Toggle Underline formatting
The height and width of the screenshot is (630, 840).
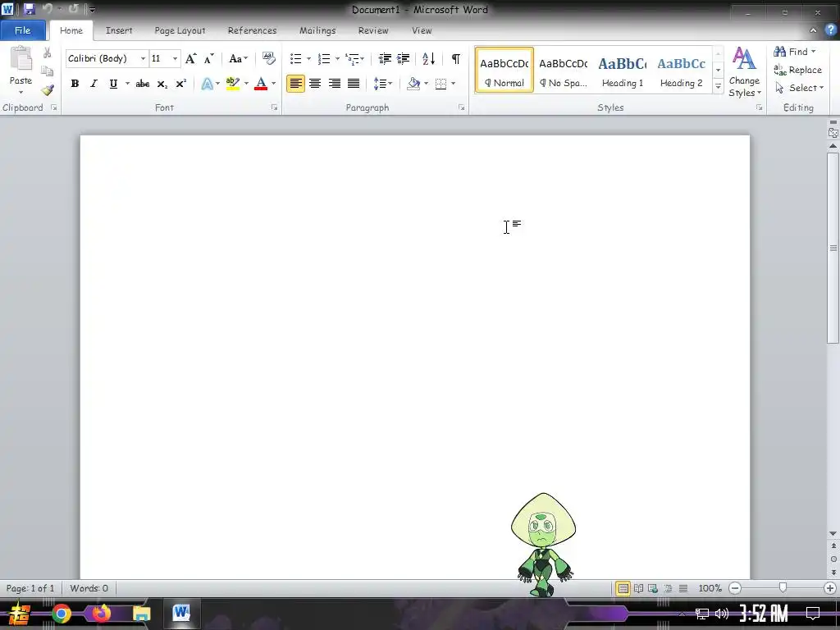tap(113, 84)
